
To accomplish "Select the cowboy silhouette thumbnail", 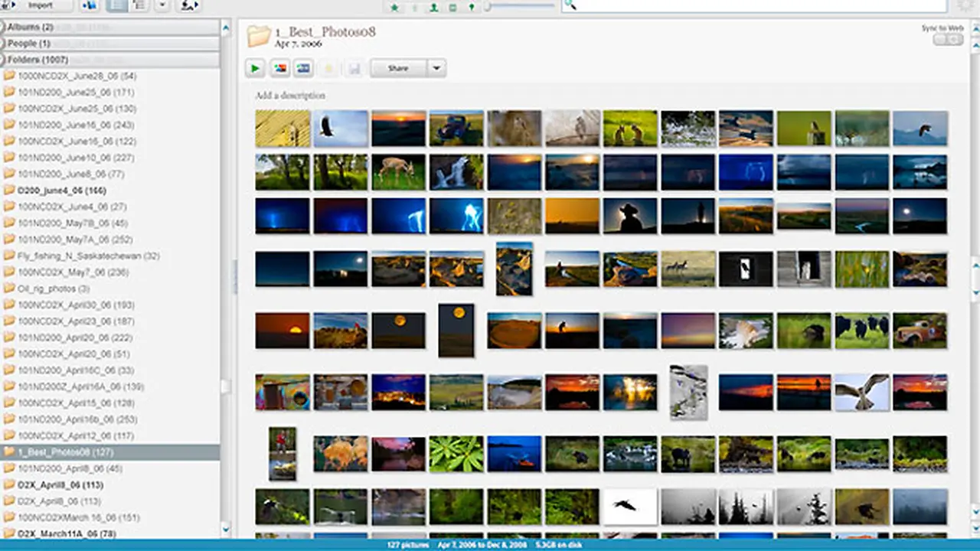I will coord(630,216).
